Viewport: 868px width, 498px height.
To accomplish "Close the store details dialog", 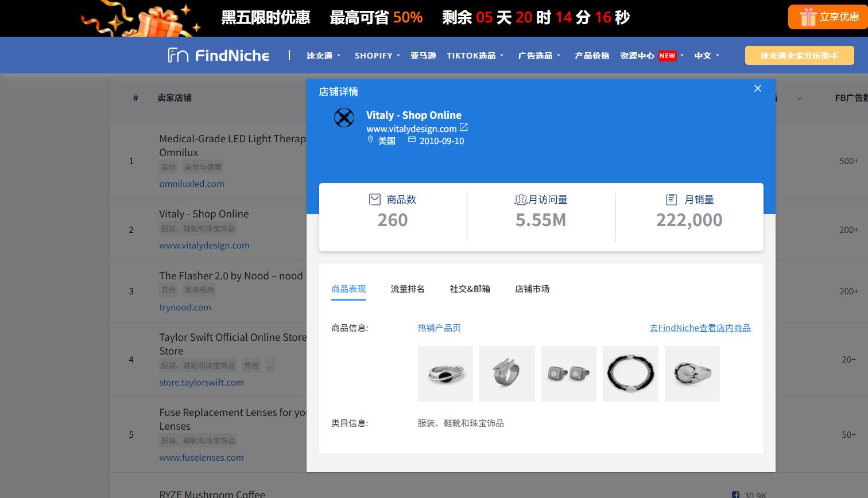I will click(x=758, y=88).
